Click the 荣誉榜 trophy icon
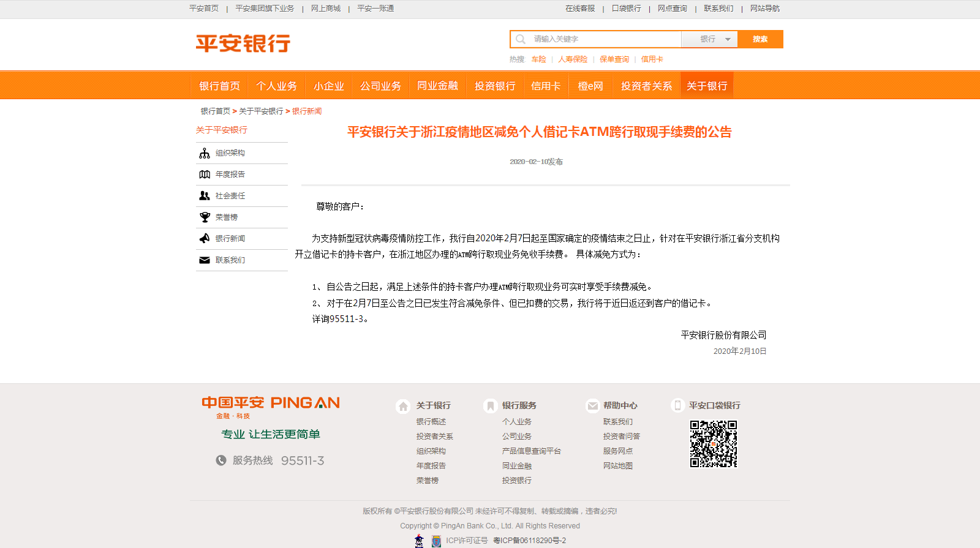Image resolution: width=980 pixels, height=548 pixels. [205, 217]
